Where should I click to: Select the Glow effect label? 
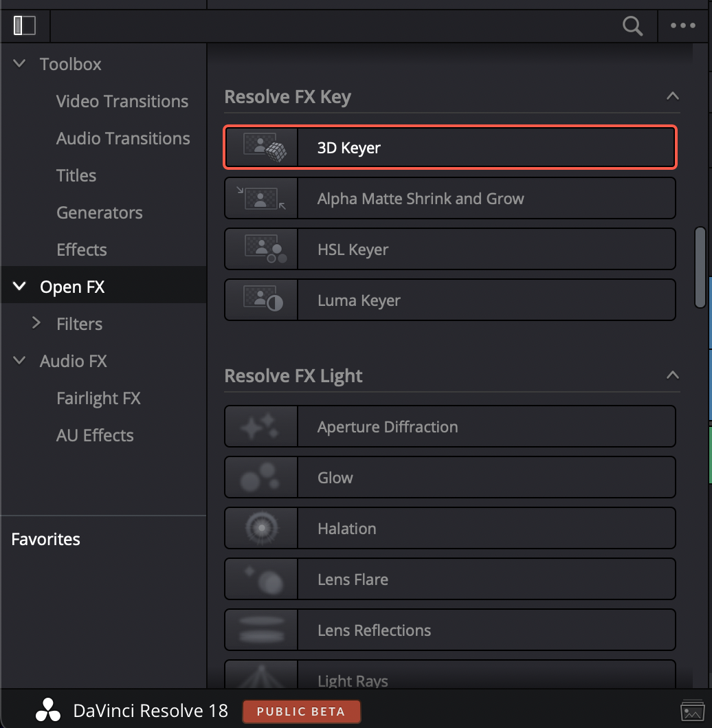(x=335, y=478)
